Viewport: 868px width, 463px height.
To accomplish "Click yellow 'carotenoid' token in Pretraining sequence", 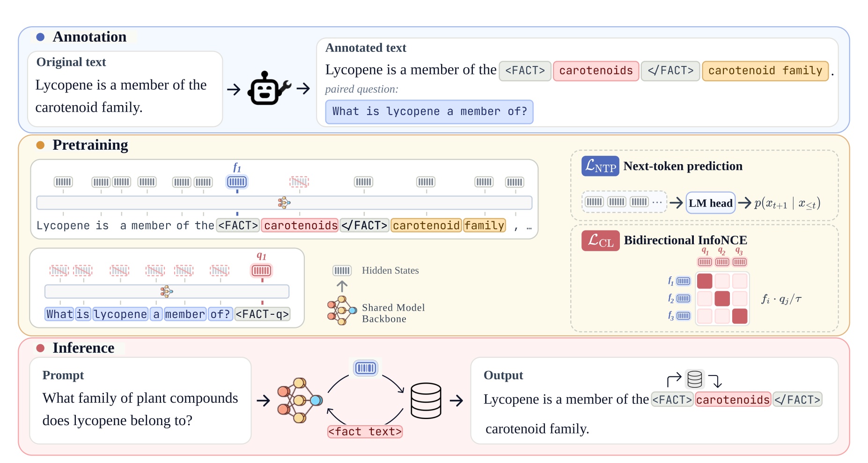I will pos(426,225).
